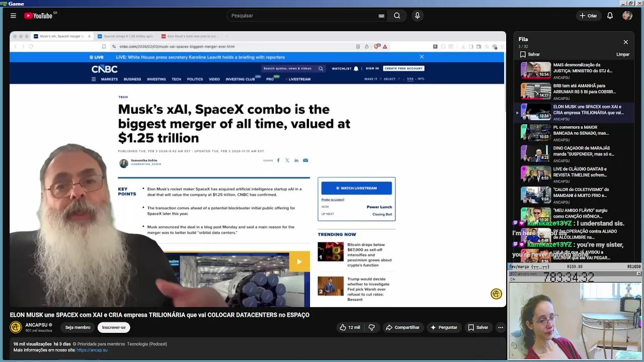
Task: Open queue item BRB tem até AMANHÃ
Action: click(x=574, y=92)
